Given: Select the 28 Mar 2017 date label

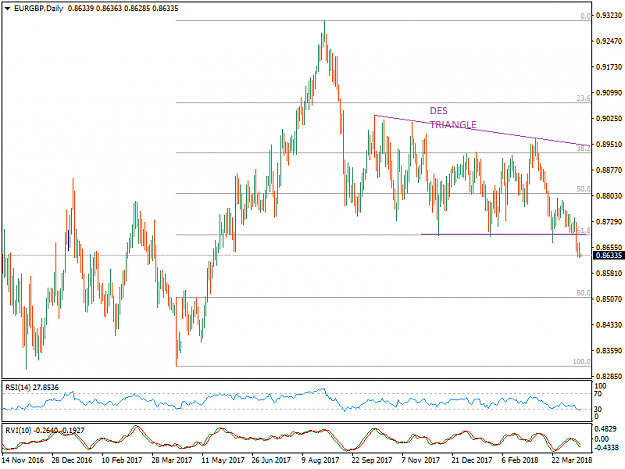Looking at the screenshot, I should [172, 460].
